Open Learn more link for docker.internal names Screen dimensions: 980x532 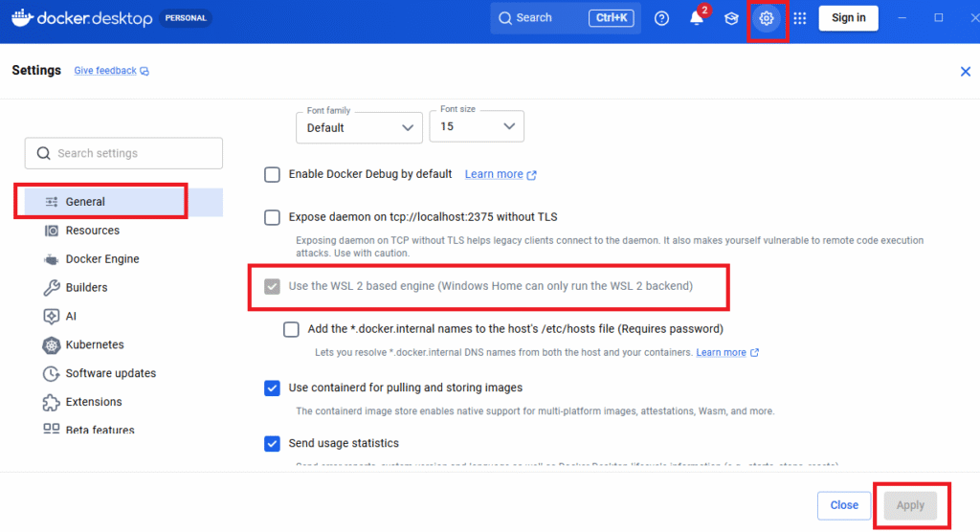(722, 352)
